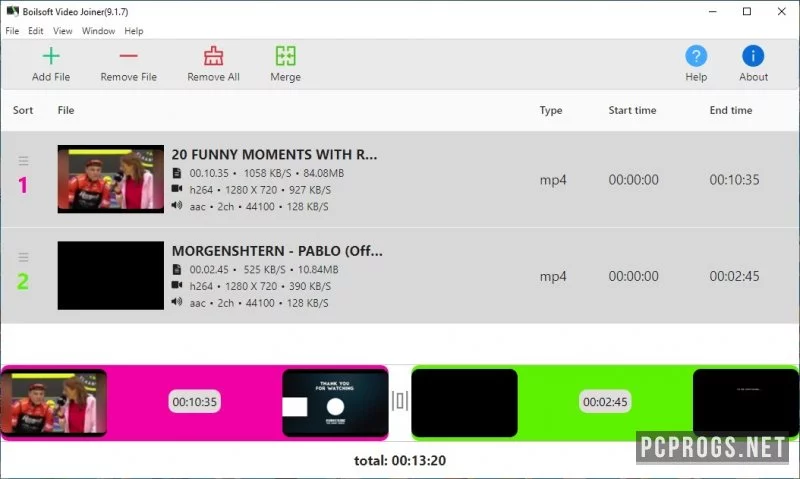The height and width of the screenshot is (479, 800).
Task: Select the black MORGENSHTERN video thumbnail
Action: coord(111,275)
